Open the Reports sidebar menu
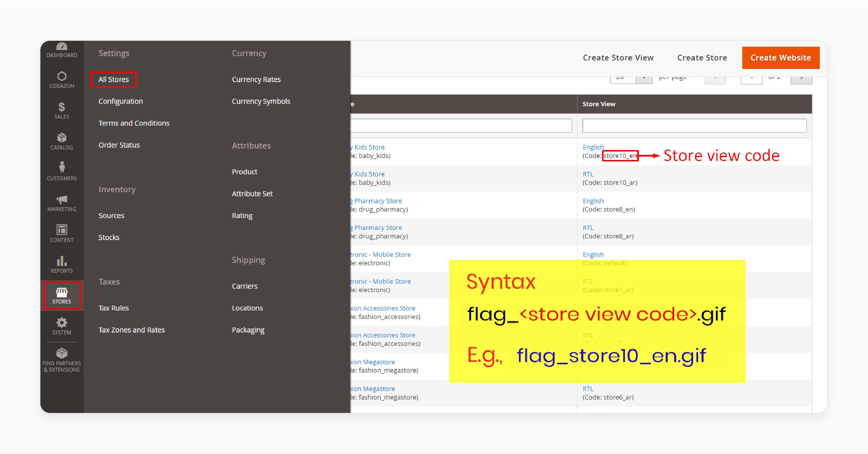Image resolution: width=868 pixels, height=454 pixels. click(62, 265)
